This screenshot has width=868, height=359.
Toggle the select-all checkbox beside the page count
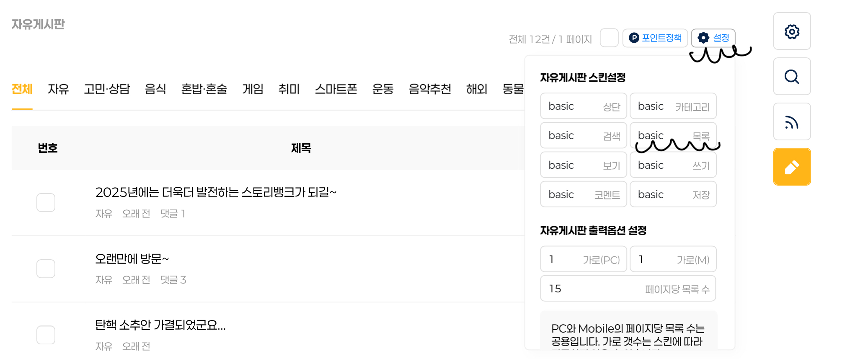(609, 38)
